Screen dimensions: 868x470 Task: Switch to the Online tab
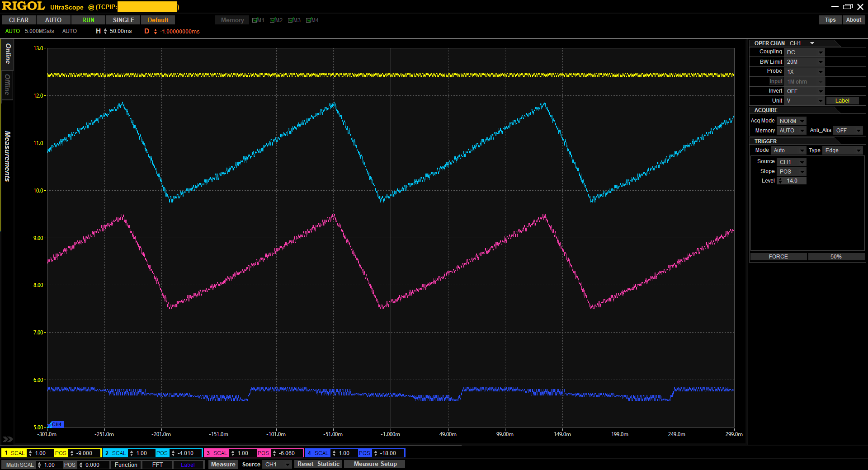click(x=8, y=54)
